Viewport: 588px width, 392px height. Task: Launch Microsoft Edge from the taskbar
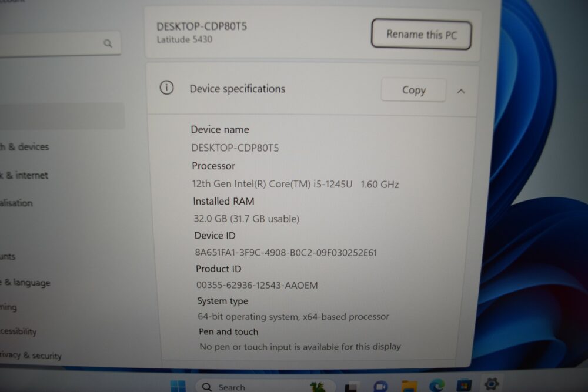point(437,386)
